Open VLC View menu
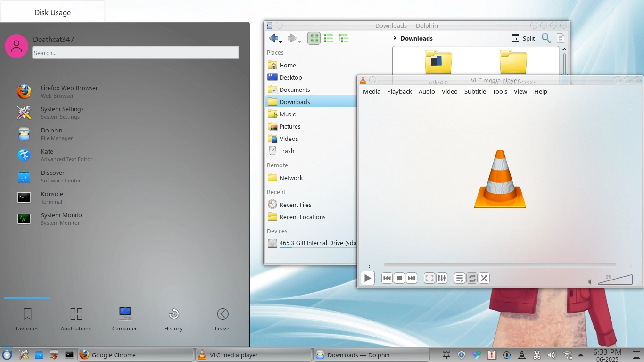The height and width of the screenshot is (362, 644). (x=520, y=91)
